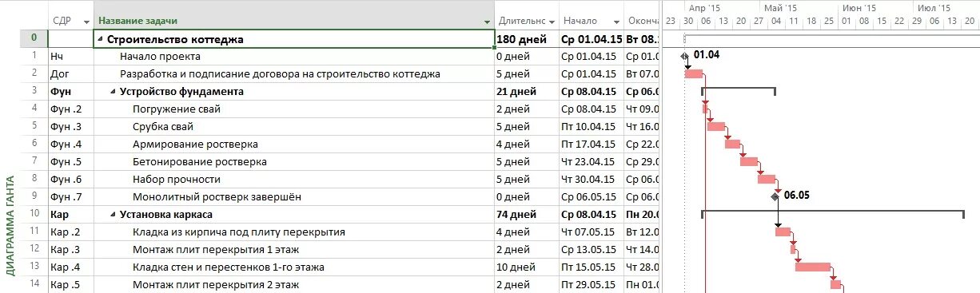The height and width of the screenshot is (293, 980).
Task: Select the Gantt bar for Срубка свай
Action: pos(716,126)
